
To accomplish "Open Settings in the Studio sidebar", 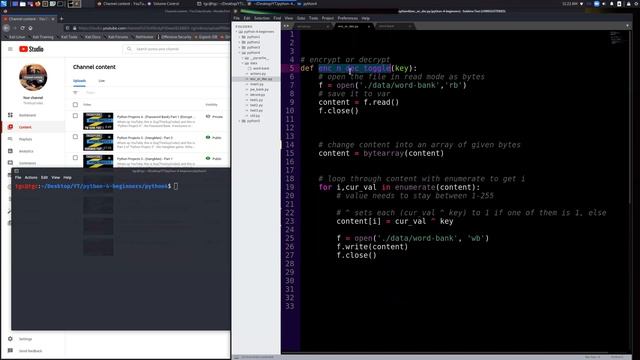I will click(x=25, y=339).
